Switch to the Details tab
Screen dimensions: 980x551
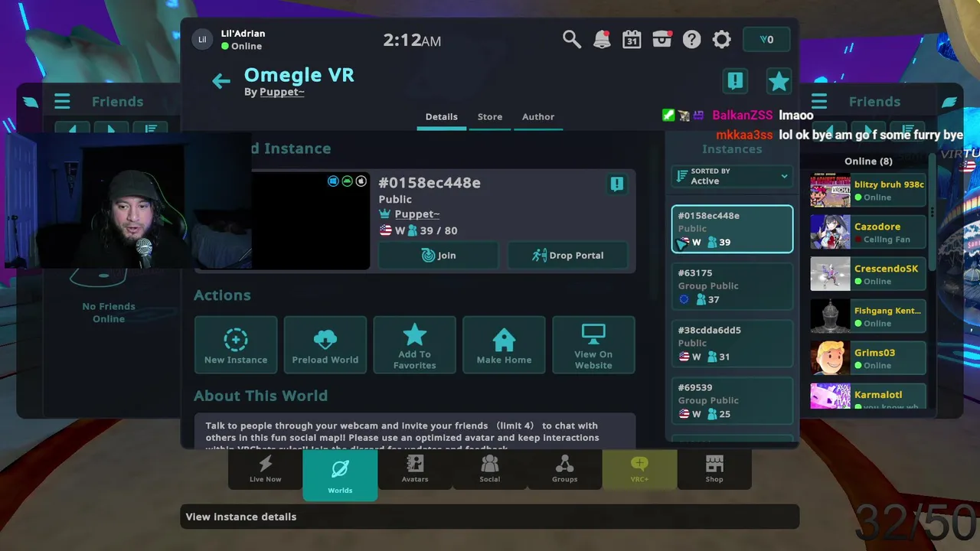point(442,117)
